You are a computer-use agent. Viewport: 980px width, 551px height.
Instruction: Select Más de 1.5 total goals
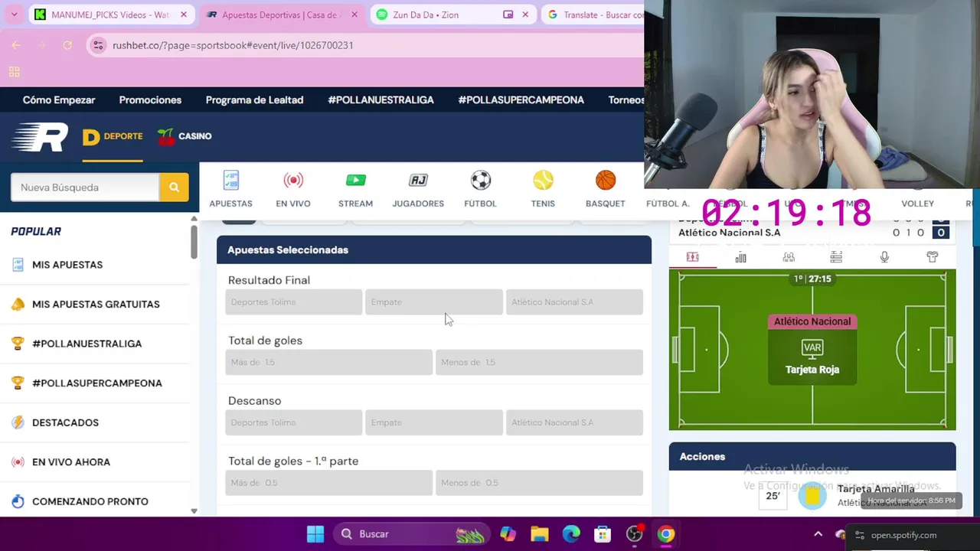click(328, 362)
